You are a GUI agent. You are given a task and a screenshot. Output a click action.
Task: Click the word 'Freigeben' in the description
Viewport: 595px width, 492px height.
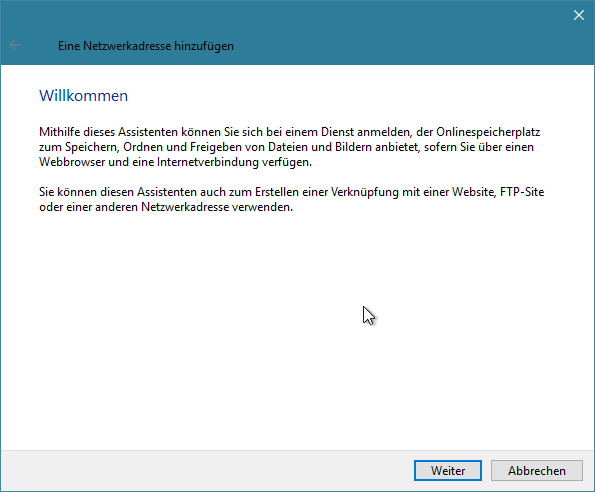[x=216, y=147]
